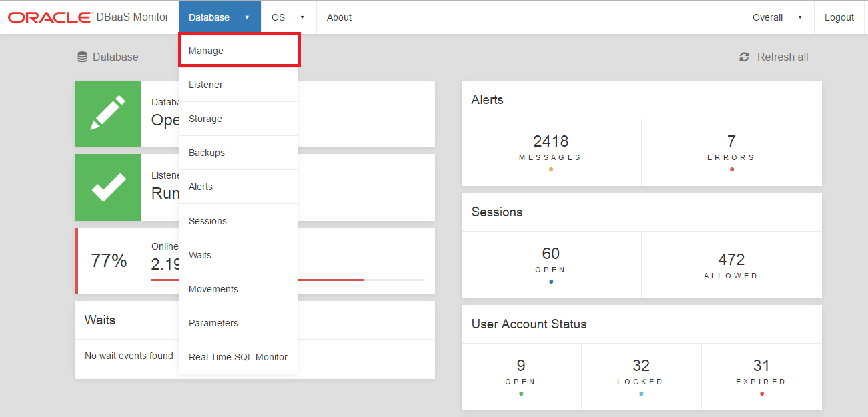Viewport: 868px width, 417px height.
Task: Click the Logout link
Action: pyautogui.click(x=839, y=17)
